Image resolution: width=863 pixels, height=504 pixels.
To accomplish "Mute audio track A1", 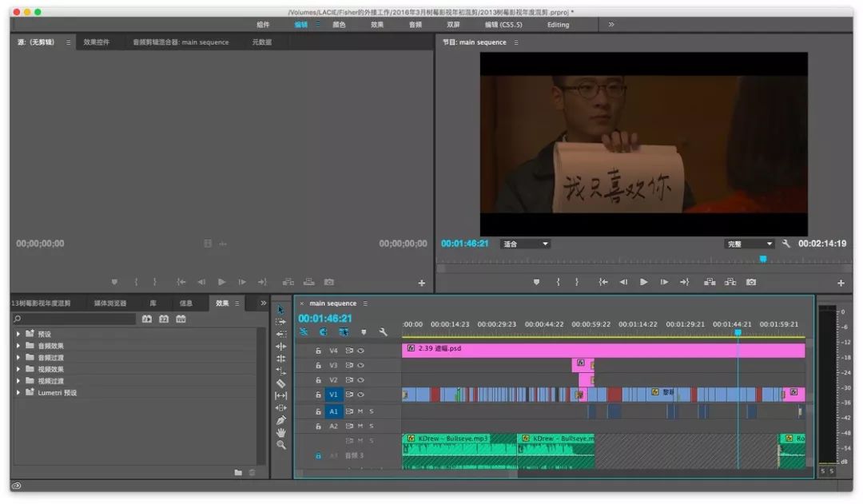I will coord(360,411).
